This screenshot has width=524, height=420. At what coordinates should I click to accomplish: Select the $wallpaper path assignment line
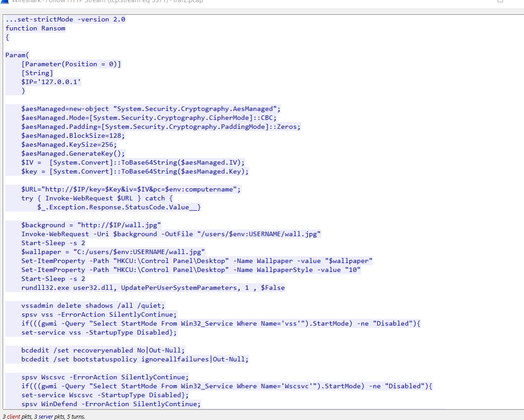coord(113,252)
